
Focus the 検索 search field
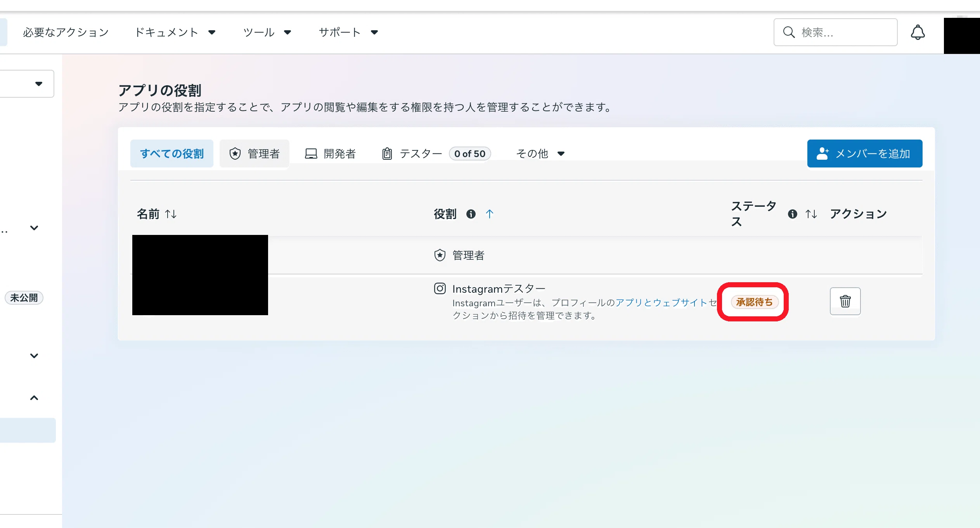pyautogui.click(x=835, y=32)
